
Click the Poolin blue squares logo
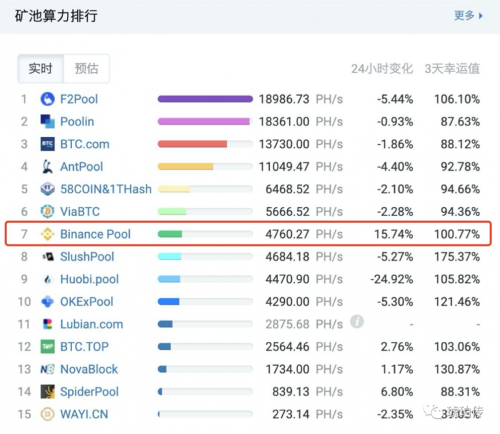[x=47, y=121]
